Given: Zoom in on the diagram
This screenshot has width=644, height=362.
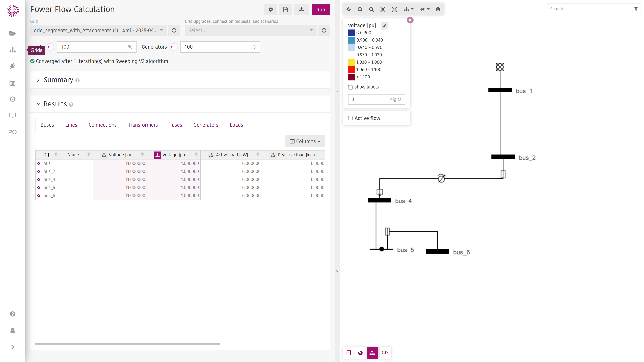Looking at the screenshot, I should coord(371,10).
